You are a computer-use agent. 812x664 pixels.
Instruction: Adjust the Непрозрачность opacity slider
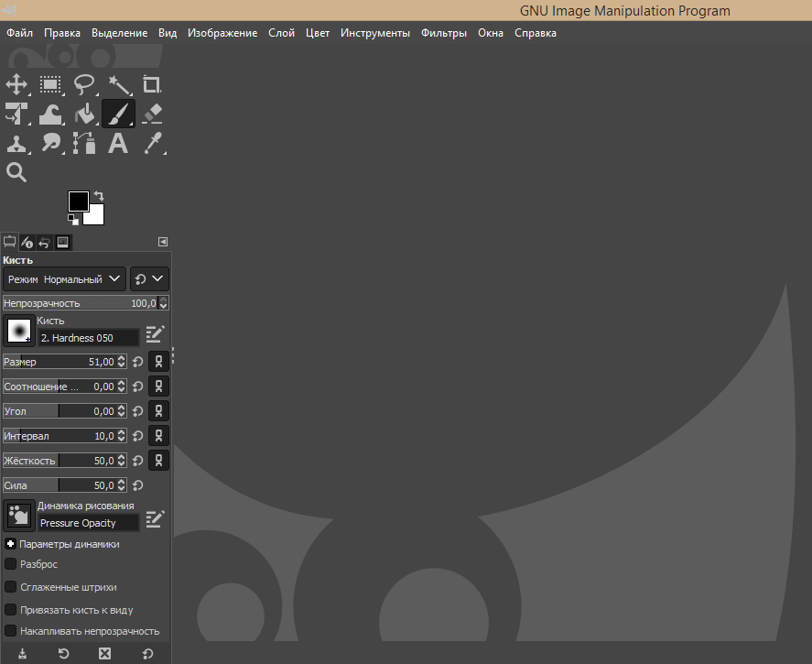click(x=81, y=303)
